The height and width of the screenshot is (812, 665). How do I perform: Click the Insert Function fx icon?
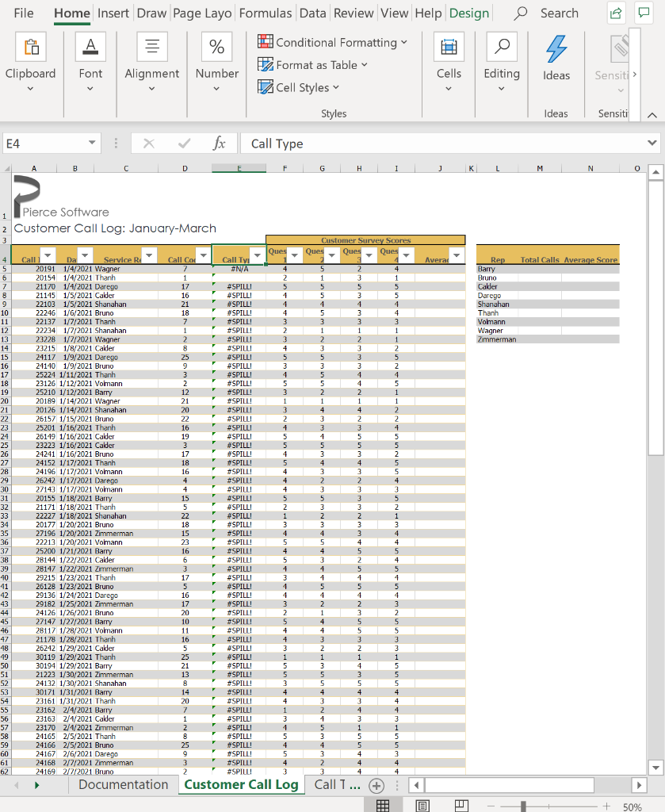[x=219, y=143]
